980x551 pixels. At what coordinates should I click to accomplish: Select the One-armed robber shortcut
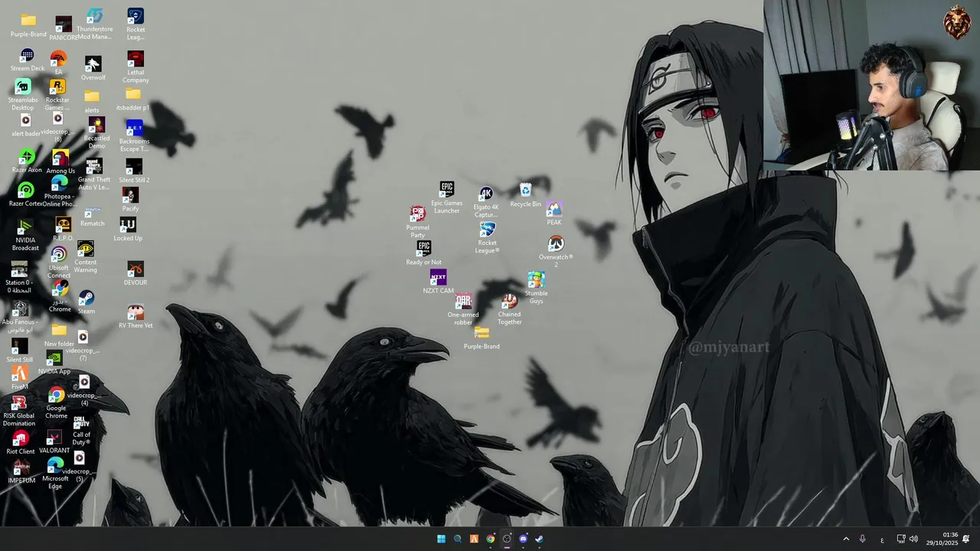[463, 310]
